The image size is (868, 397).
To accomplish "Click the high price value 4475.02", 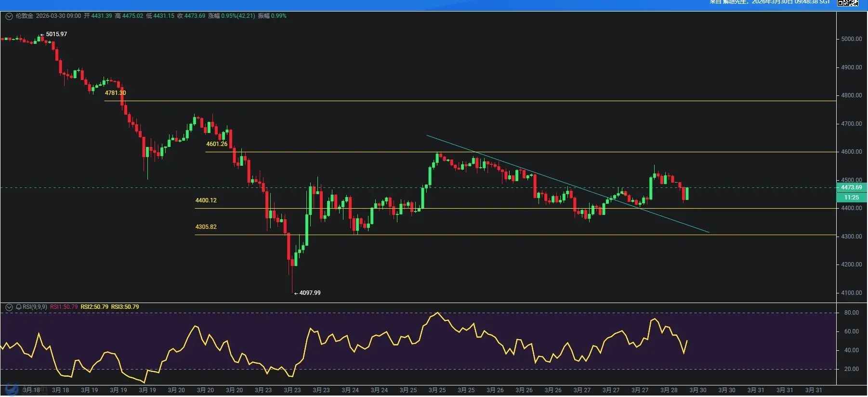I will 132,16.
